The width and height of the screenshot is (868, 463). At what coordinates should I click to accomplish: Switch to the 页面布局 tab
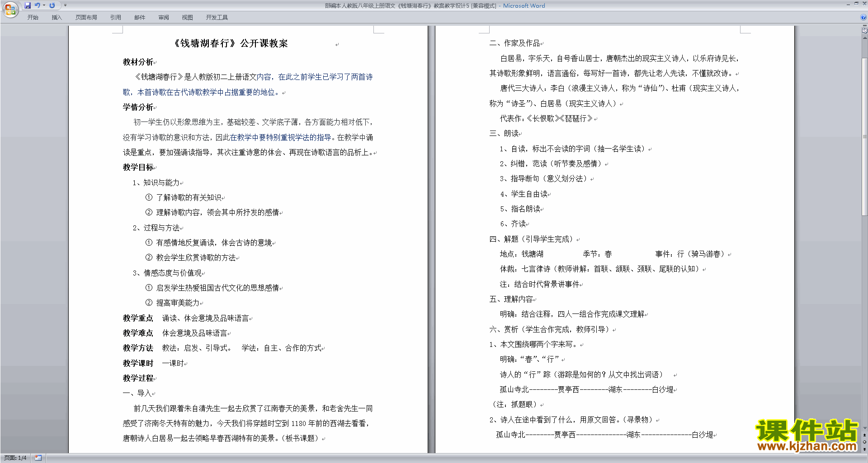click(86, 18)
